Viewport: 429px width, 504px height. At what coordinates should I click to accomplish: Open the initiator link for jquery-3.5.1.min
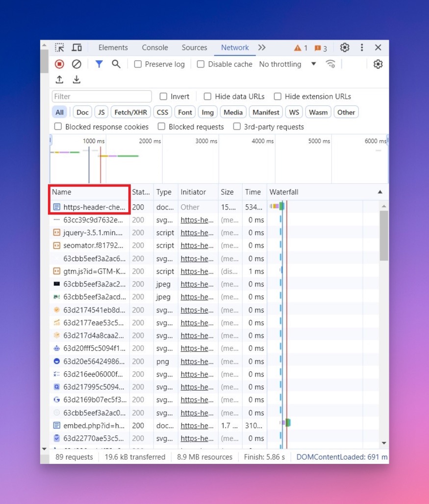point(197,233)
